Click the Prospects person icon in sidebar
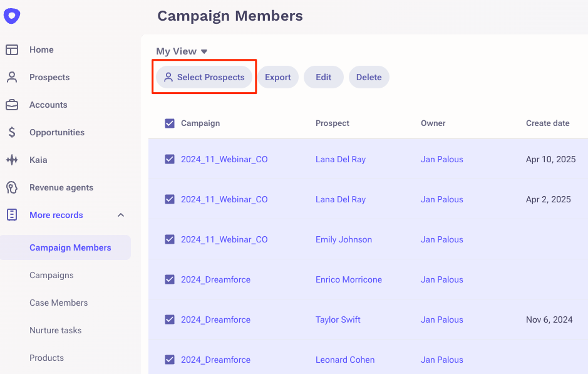 12,78
